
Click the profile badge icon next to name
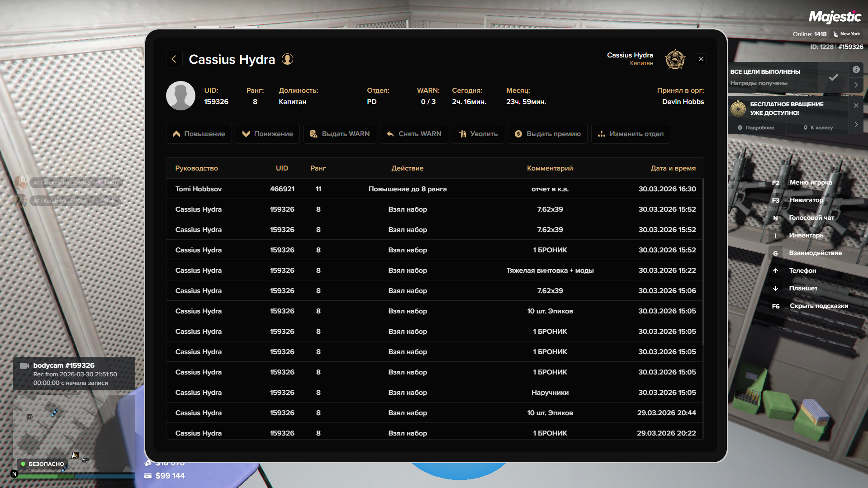288,59
